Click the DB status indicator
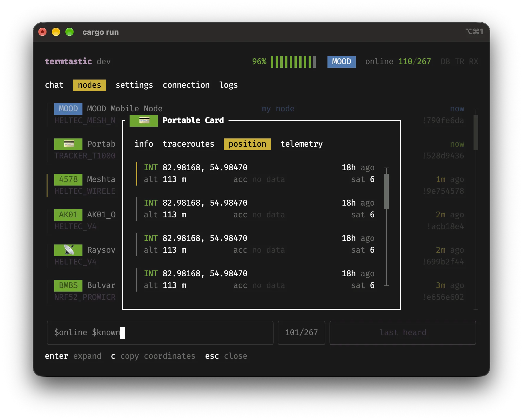The image size is (523, 420). tap(445, 62)
